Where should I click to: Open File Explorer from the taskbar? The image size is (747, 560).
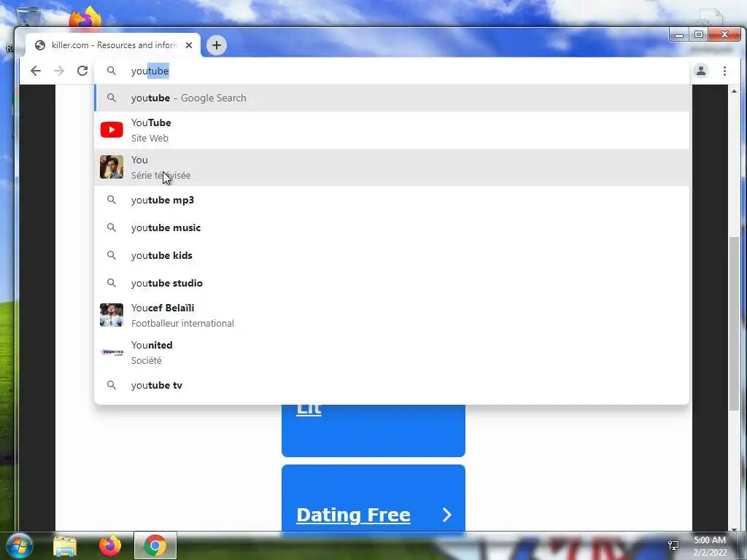65,546
